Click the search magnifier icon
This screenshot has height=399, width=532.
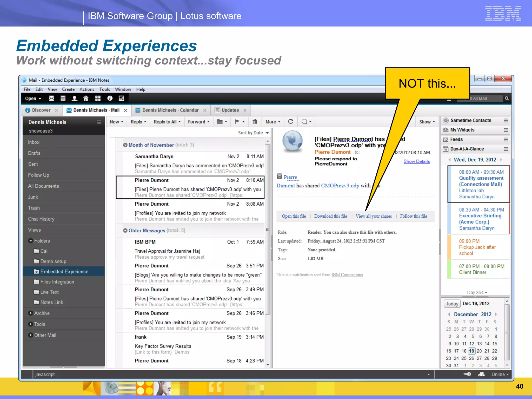(507, 99)
